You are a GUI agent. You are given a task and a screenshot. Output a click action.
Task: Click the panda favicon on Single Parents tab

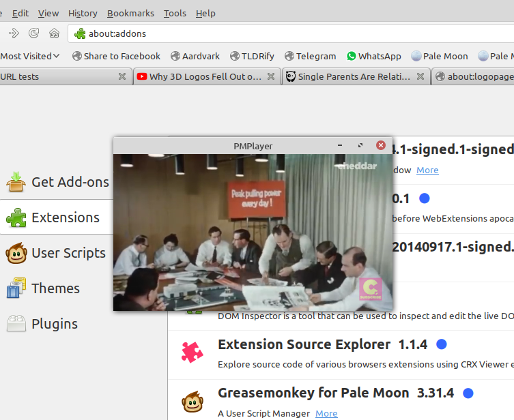(290, 76)
